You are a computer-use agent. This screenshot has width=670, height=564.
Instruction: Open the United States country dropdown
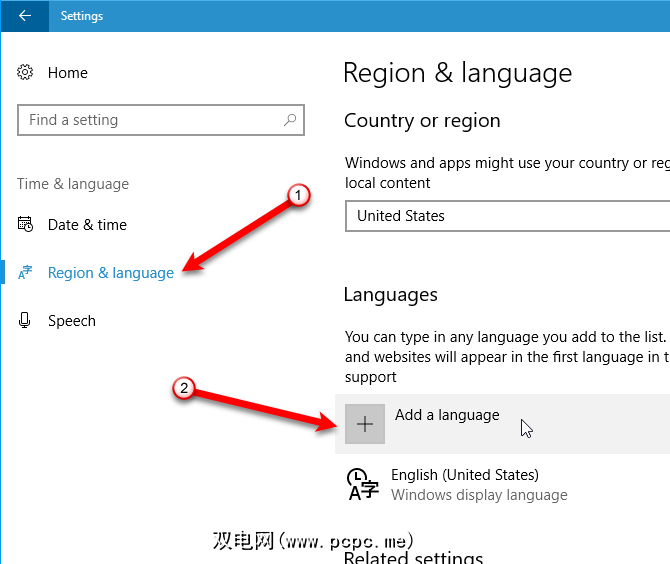point(507,216)
